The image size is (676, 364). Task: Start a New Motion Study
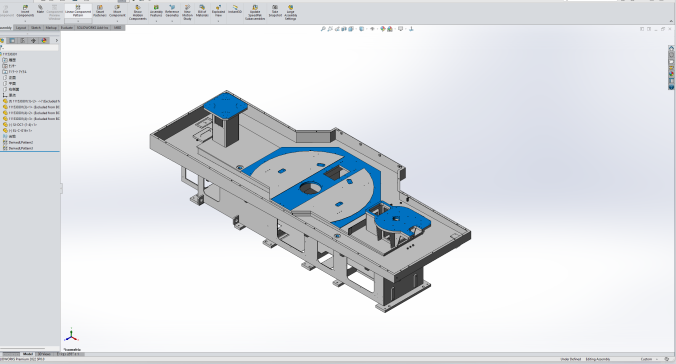click(187, 13)
